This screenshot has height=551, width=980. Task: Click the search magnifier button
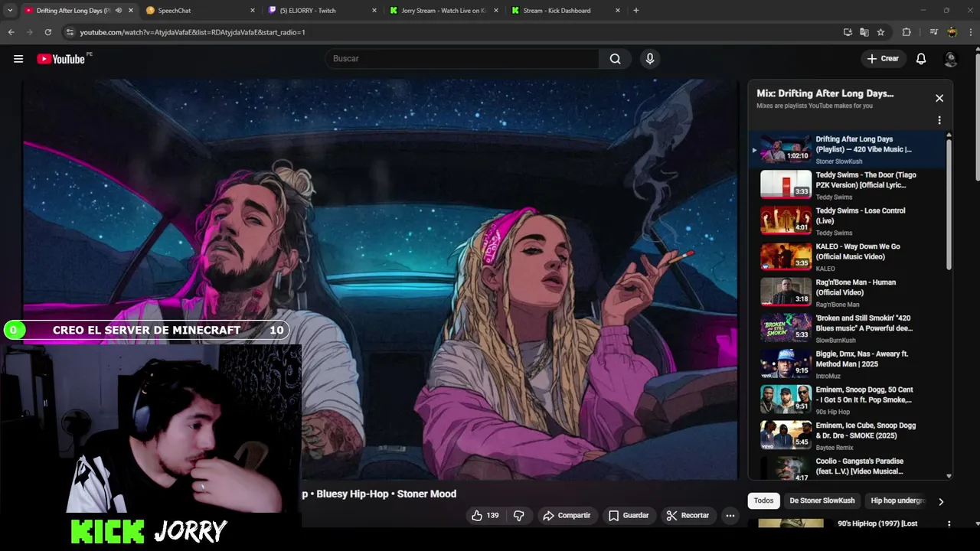[615, 59]
